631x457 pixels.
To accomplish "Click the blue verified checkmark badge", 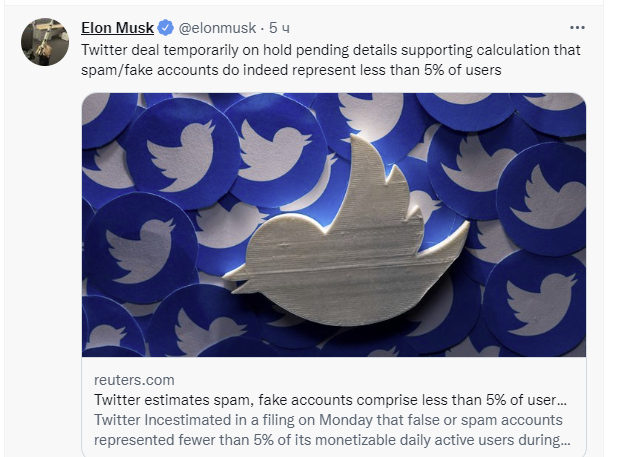I will coord(166,27).
